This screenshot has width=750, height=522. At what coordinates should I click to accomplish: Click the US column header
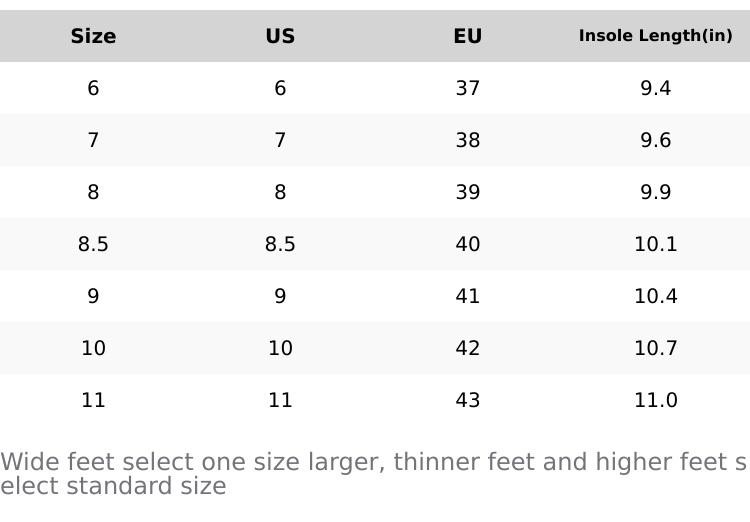click(x=280, y=36)
